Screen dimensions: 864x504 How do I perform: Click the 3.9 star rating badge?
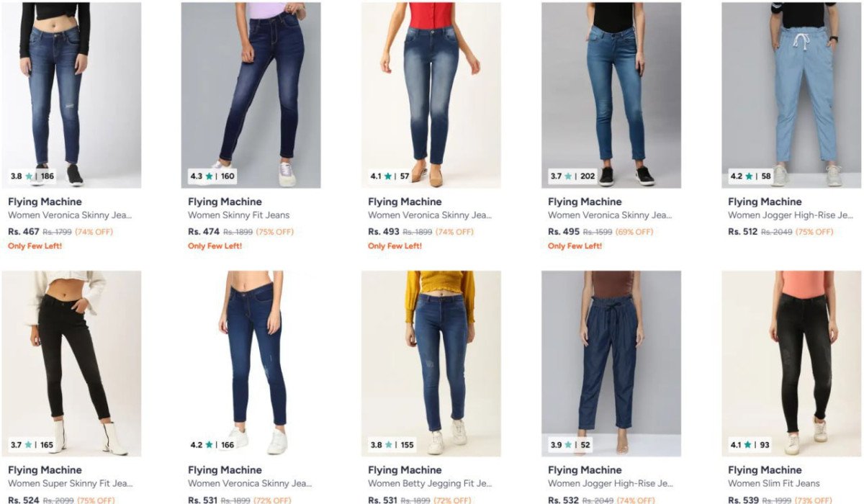(x=570, y=445)
